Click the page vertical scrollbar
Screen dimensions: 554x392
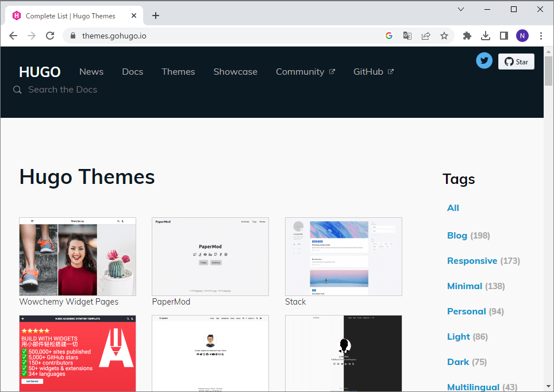coord(548,230)
